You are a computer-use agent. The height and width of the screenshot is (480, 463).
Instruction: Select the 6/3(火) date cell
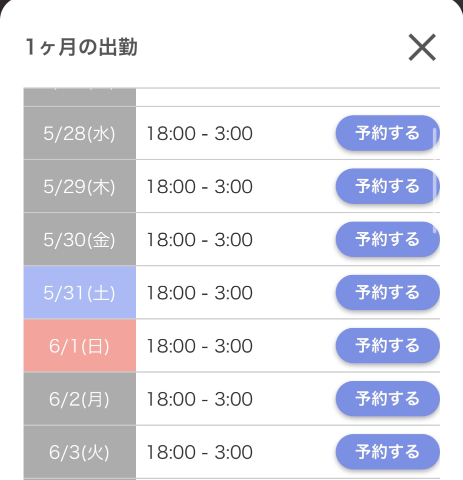tap(80, 452)
